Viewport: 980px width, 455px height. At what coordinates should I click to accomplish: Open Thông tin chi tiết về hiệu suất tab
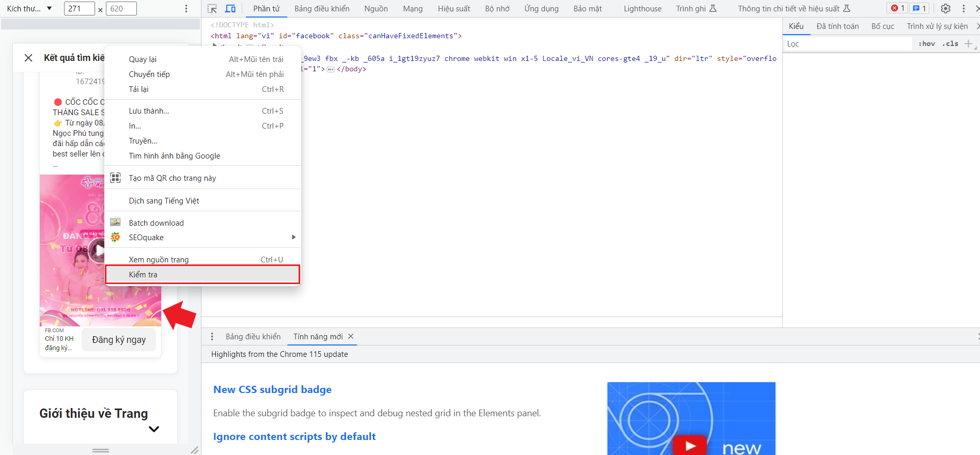(794, 9)
